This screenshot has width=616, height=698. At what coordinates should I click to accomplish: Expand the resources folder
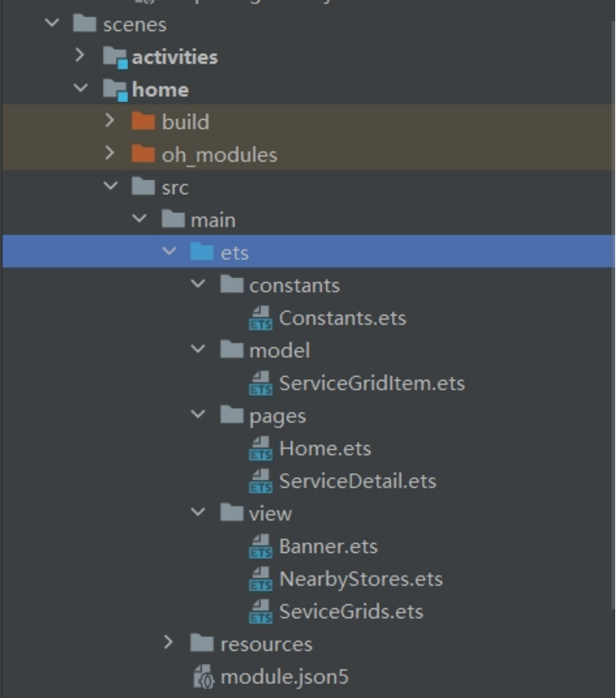(x=168, y=643)
